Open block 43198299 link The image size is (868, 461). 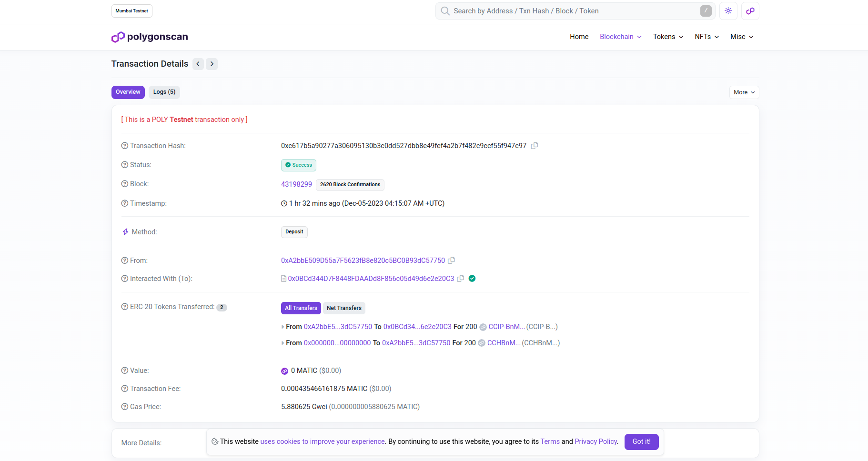(x=296, y=184)
